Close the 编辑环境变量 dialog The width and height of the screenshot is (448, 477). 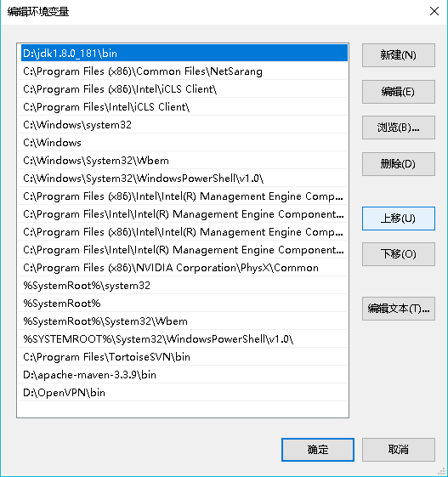click(434, 11)
